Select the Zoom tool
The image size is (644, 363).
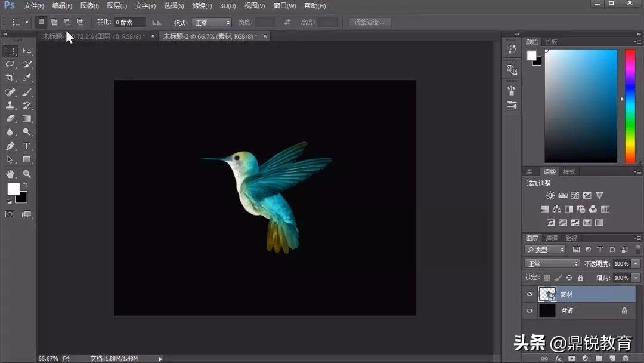click(27, 174)
